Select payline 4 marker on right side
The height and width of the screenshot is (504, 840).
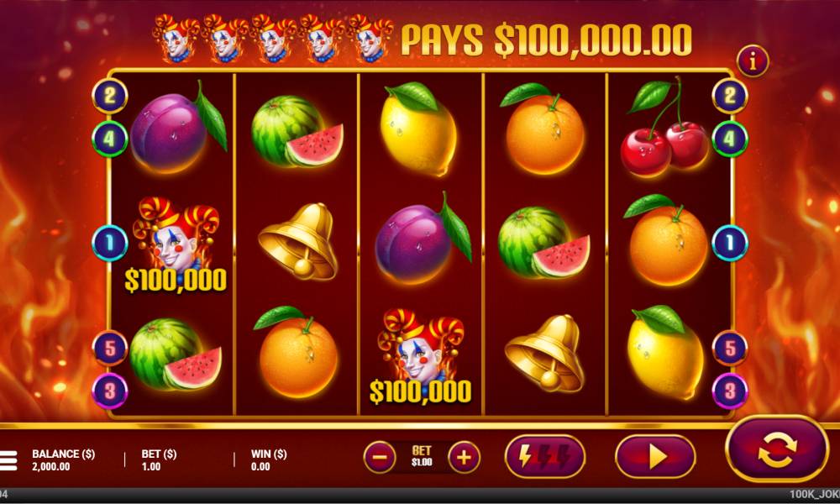730,139
